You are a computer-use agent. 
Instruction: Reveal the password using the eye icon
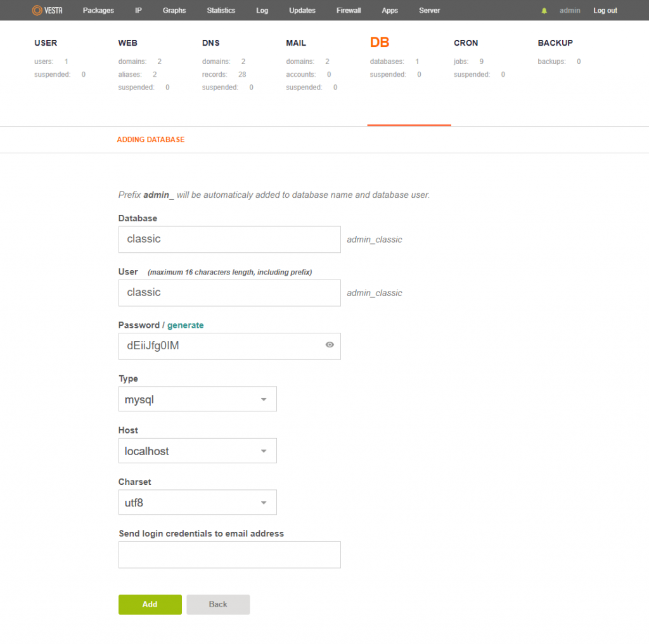[x=329, y=345]
